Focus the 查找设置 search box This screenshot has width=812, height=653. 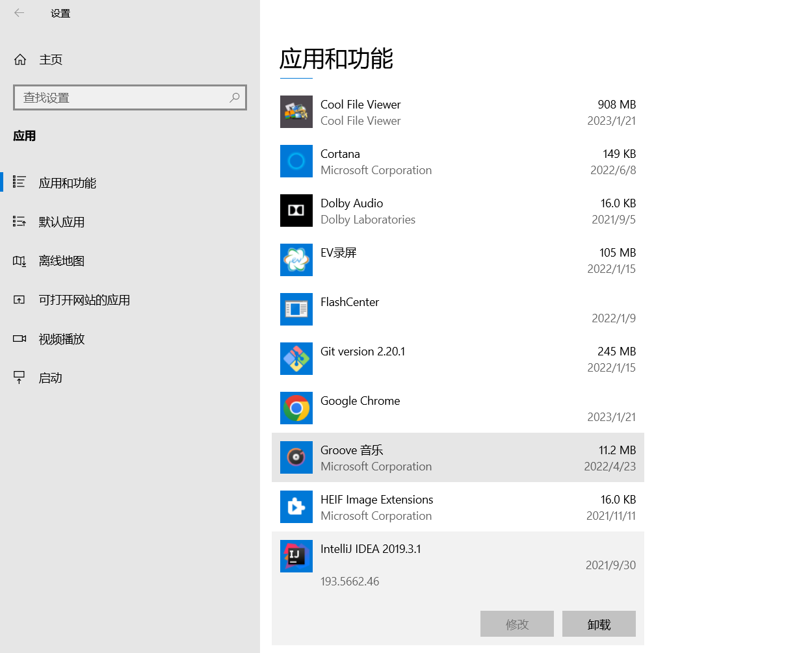130,97
